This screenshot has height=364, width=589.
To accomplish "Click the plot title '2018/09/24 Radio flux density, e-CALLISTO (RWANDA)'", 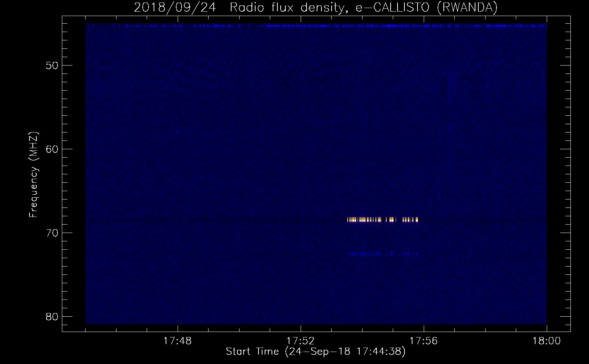I will pos(316,8).
